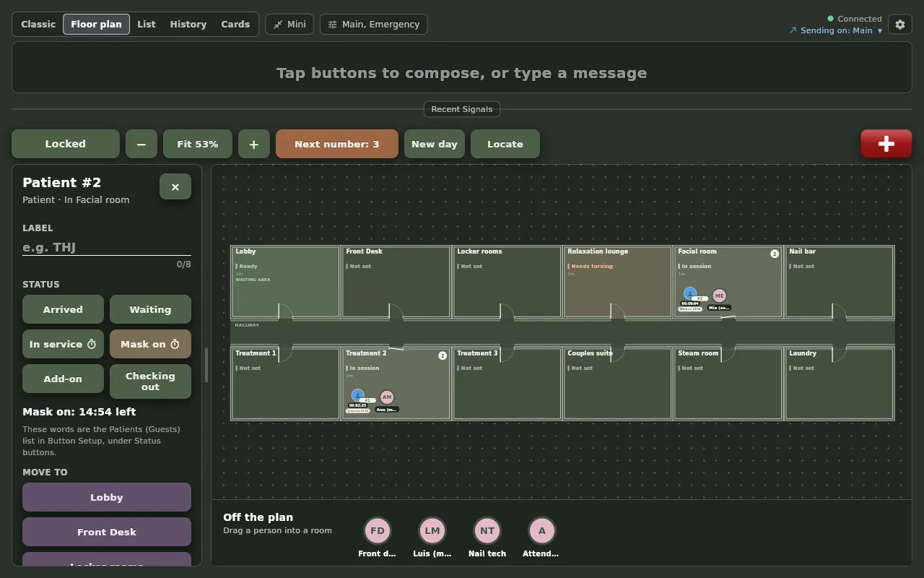The height and width of the screenshot is (578, 924).
Task: Click the Locate button
Action: pos(505,144)
